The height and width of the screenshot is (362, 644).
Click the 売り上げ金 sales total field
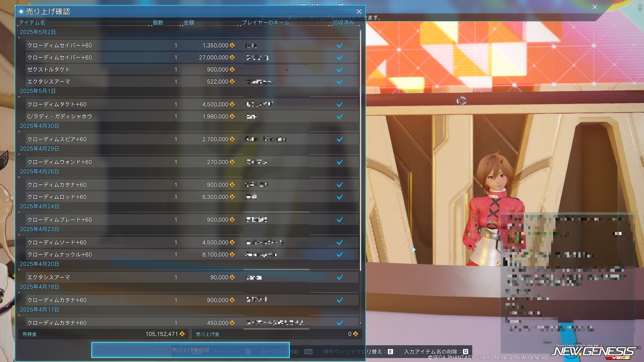(x=277, y=334)
